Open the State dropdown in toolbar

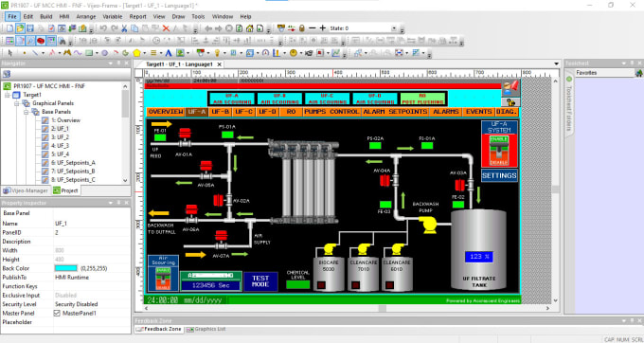(x=394, y=28)
